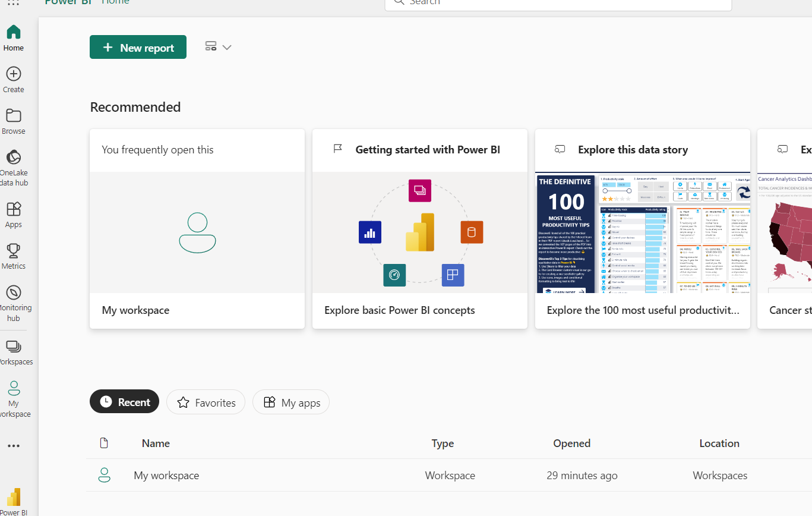Screen dimensions: 812x516
Task: Click the person icon in the My workspace row
Action: pyautogui.click(x=105, y=475)
